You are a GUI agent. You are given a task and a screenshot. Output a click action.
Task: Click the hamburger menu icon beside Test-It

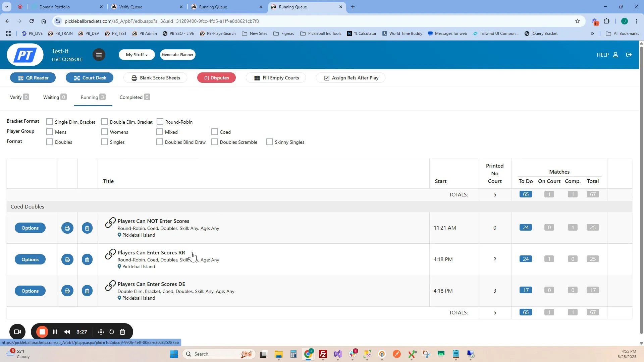(x=99, y=55)
